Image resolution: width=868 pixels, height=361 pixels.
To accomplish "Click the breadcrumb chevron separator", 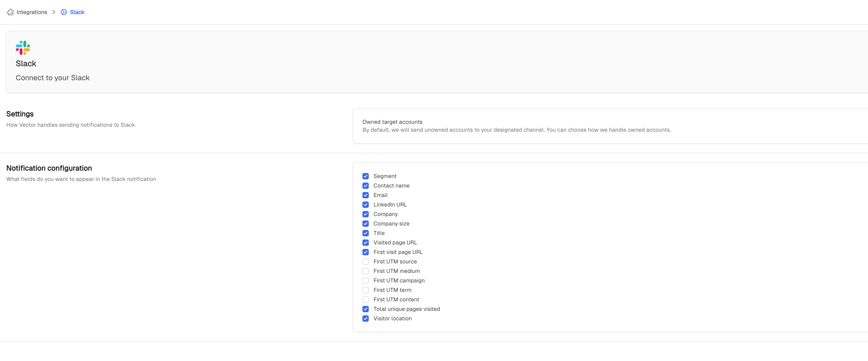I will [x=54, y=12].
